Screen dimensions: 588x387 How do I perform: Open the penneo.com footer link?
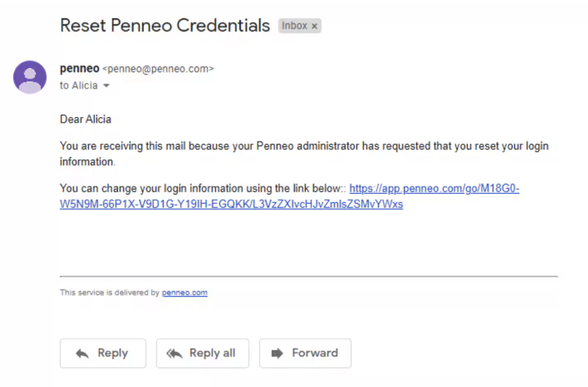185,293
